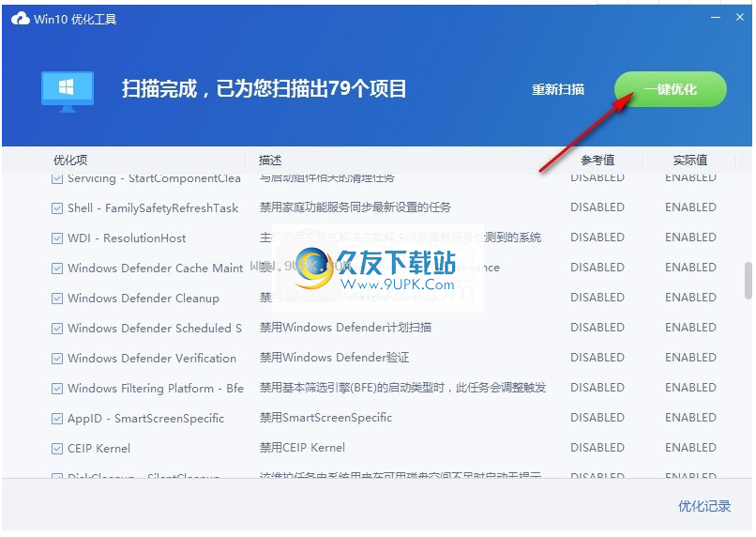Uncheck the CEIP Kernel checkbox
756x537 pixels.
pyautogui.click(x=57, y=449)
